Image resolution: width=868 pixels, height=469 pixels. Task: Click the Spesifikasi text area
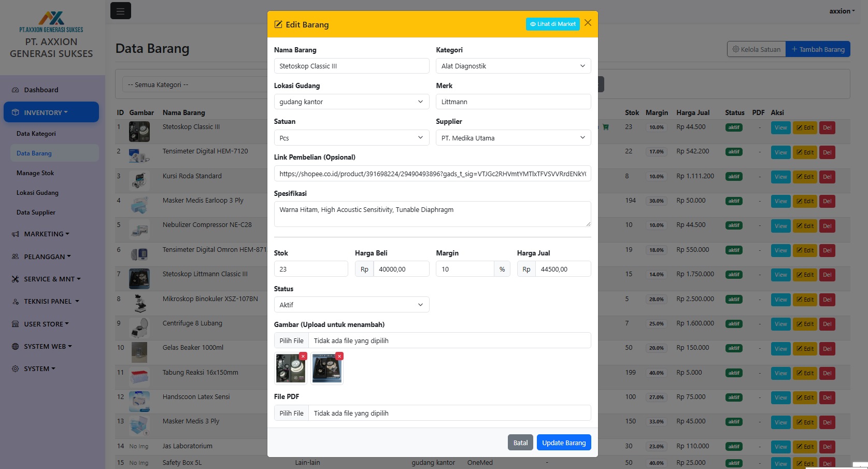click(x=432, y=214)
